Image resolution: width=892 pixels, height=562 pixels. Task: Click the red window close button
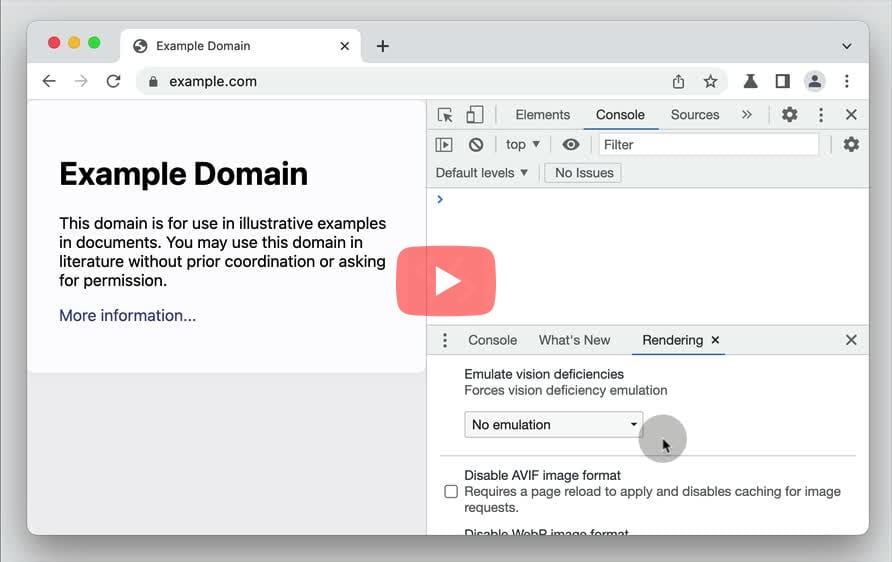[54, 43]
